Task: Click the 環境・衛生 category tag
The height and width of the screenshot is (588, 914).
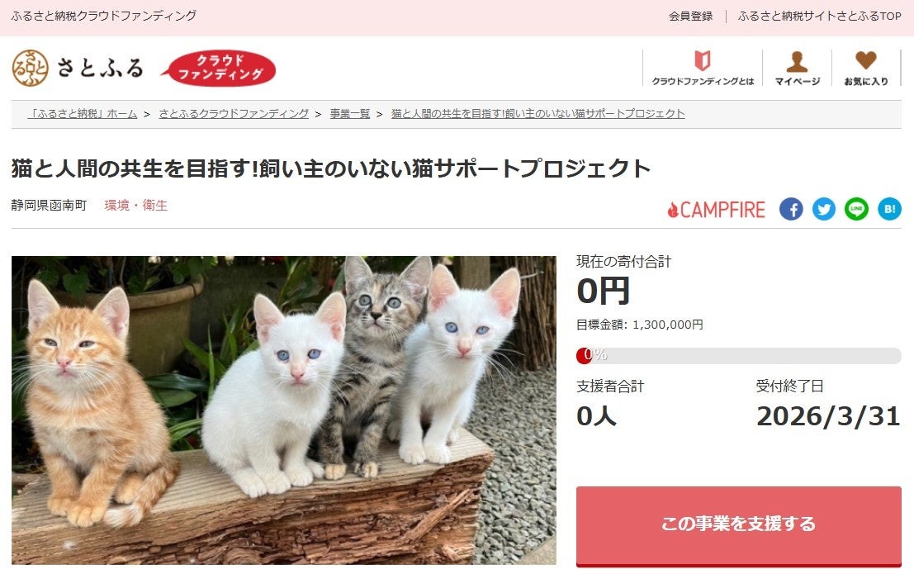Action: tap(135, 205)
